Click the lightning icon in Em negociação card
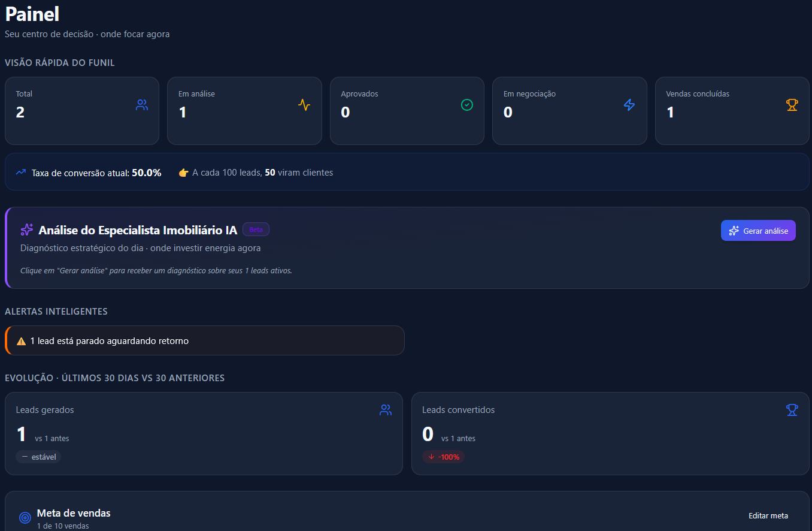 pos(629,105)
